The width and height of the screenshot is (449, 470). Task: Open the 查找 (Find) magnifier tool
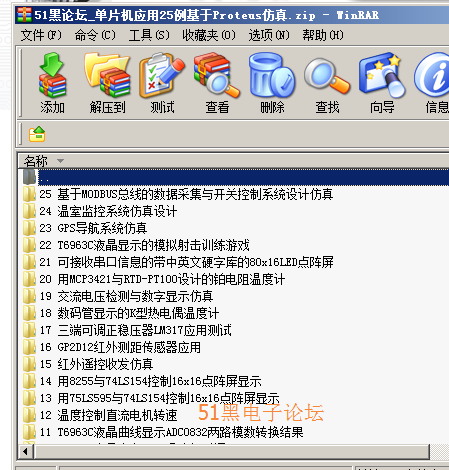click(x=327, y=76)
